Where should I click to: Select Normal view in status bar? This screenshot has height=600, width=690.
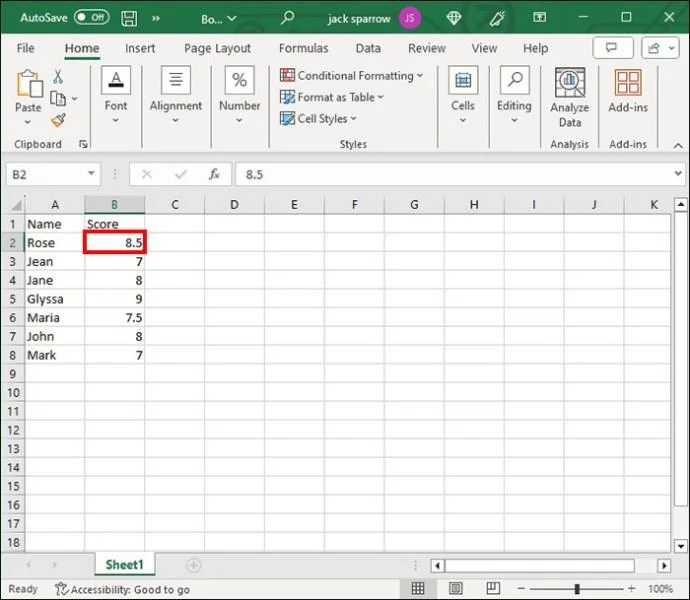click(x=419, y=589)
